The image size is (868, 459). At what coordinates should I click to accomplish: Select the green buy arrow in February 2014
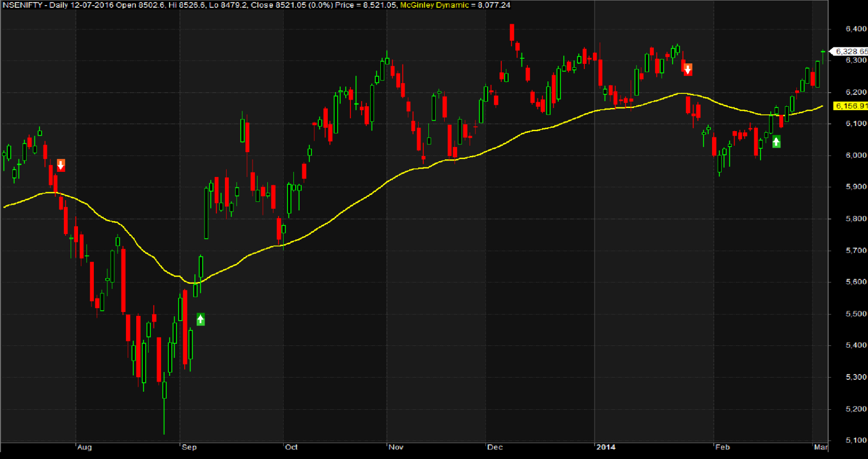tap(776, 141)
